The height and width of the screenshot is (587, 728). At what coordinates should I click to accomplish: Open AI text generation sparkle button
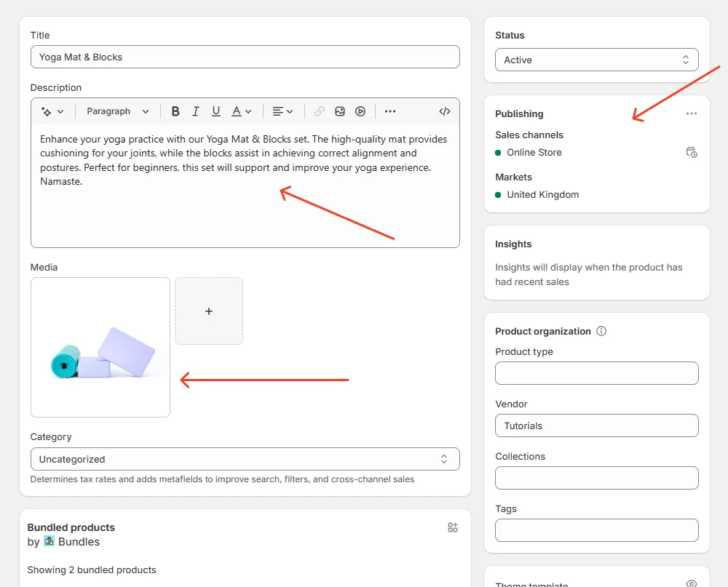52,111
